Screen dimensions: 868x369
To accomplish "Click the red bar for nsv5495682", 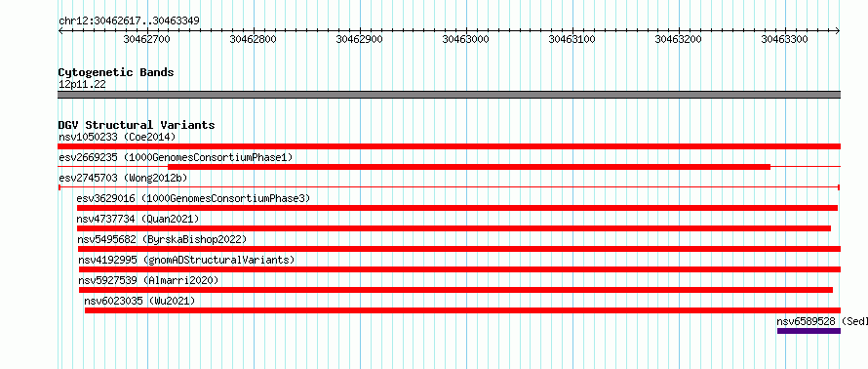I will 459,249.
